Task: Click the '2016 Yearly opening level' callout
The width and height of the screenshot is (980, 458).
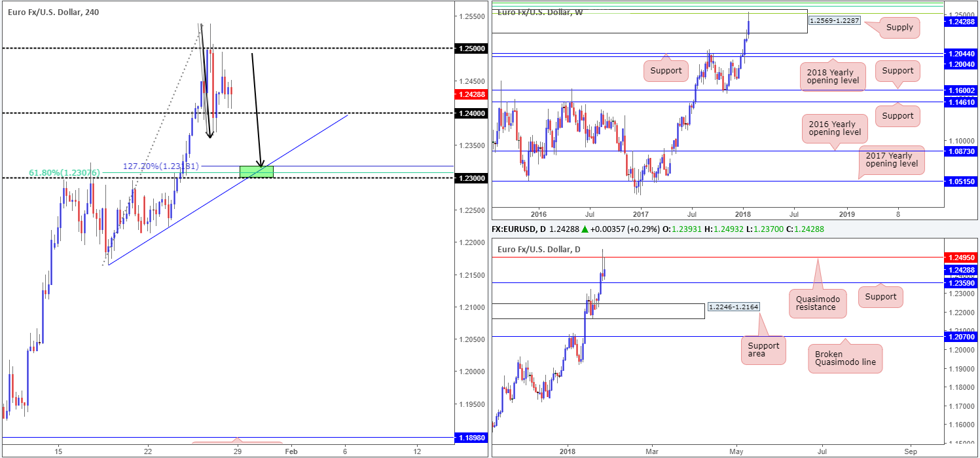Action: pyautogui.click(x=835, y=130)
